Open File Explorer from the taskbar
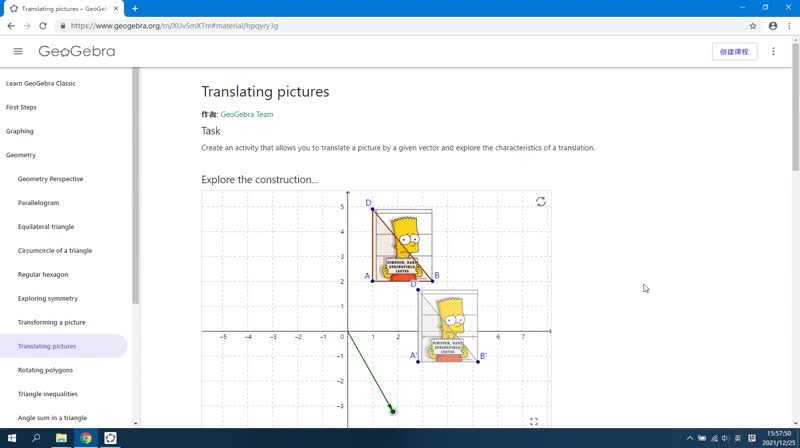Image resolution: width=800 pixels, height=448 pixels. [x=61, y=438]
